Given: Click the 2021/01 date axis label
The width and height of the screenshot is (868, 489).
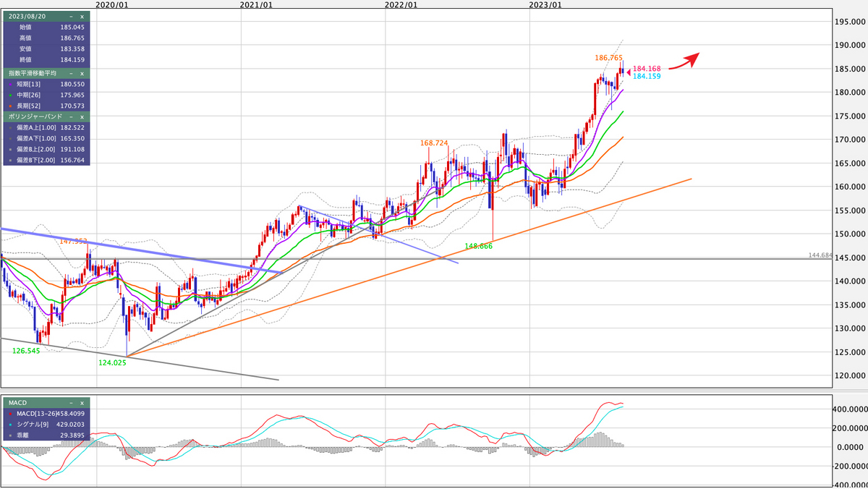Looking at the screenshot, I should coord(257,4).
